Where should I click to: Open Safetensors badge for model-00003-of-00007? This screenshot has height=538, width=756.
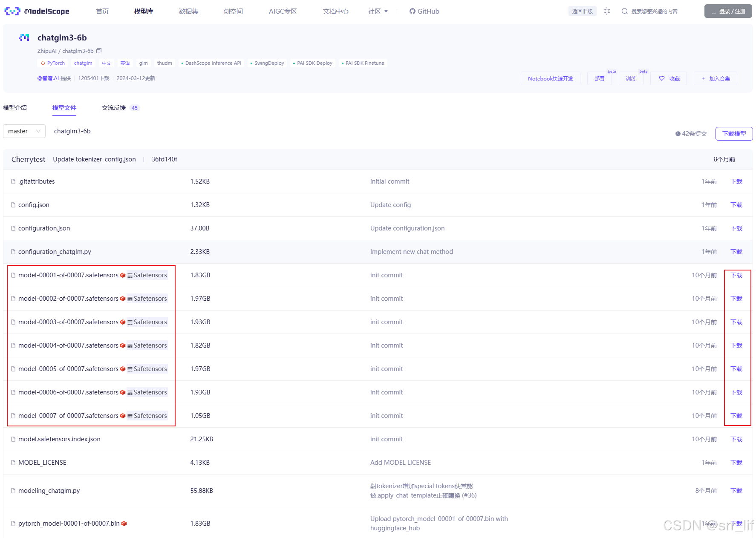click(x=147, y=322)
